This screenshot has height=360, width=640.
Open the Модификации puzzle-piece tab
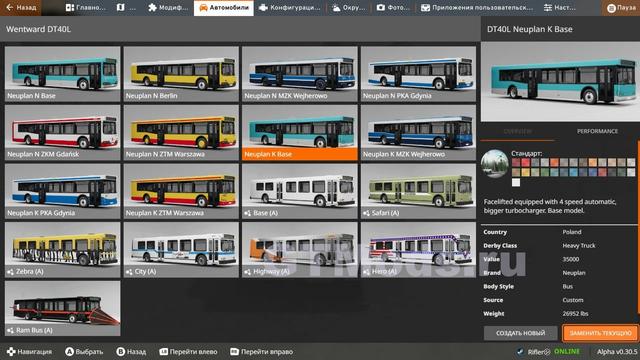pos(168,8)
